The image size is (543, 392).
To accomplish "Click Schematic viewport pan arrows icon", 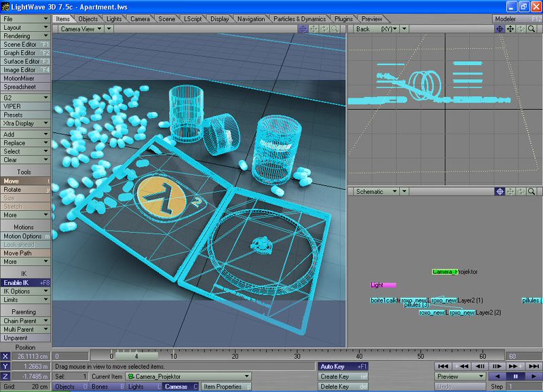I will point(510,191).
